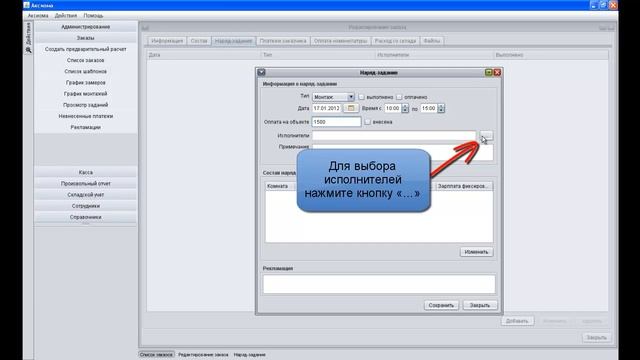Open Невнесенные платежи in the sidebar
The width and height of the screenshot is (640, 360).
coord(86,116)
